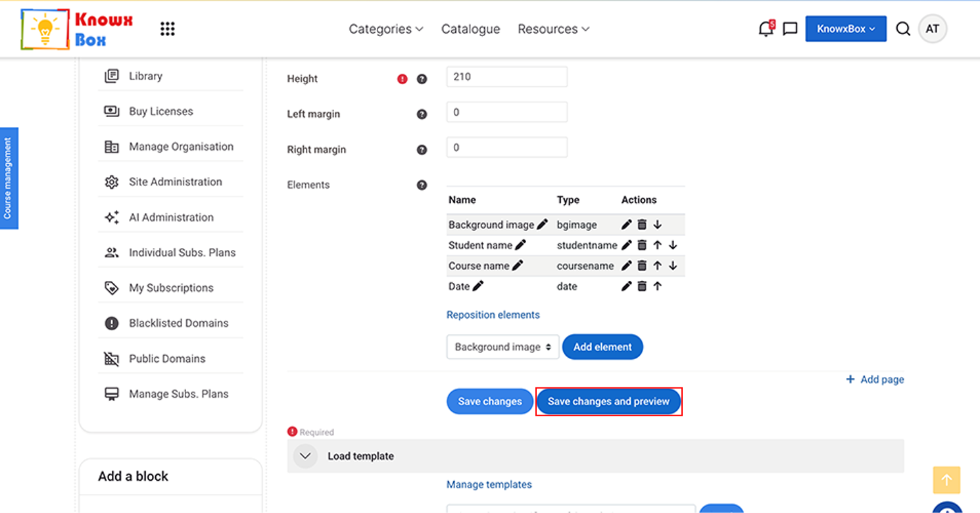
Task: Move studentname element up
Action: pyautogui.click(x=657, y=245)
